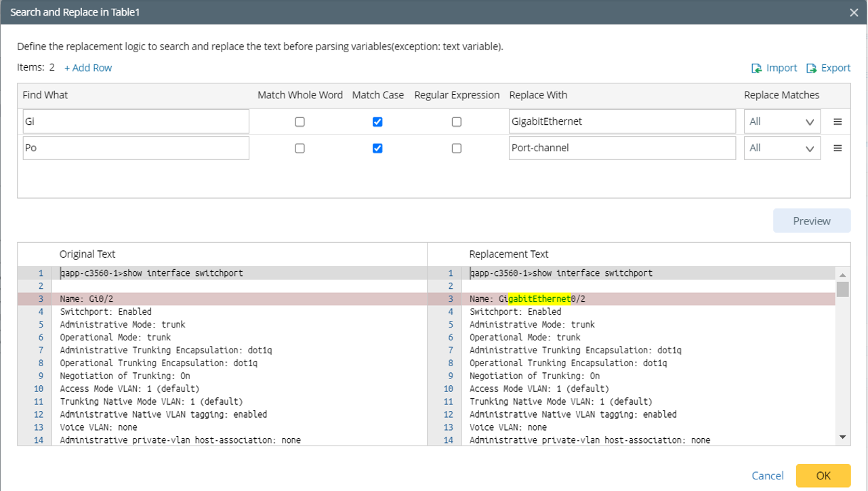Click the Replace With field containing Port-channel
Viewport: 868px width, 491px height.
(621, 148)
